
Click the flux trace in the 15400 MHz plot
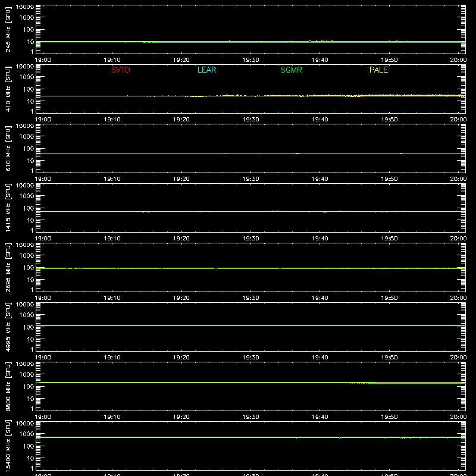pyautogui.click(x=250, y=437)
